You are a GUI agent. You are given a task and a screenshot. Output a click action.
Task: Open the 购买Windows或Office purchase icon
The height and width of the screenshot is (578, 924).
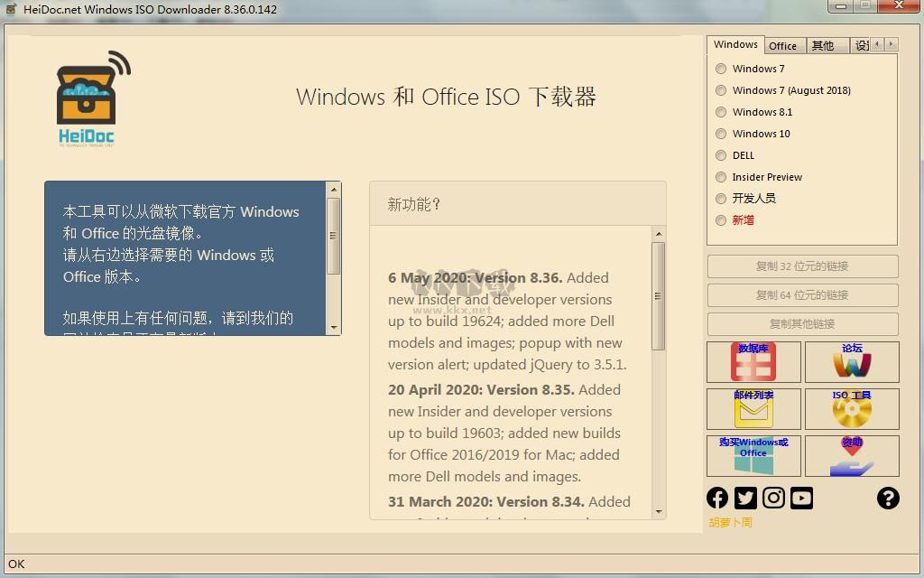click(753, 456)
